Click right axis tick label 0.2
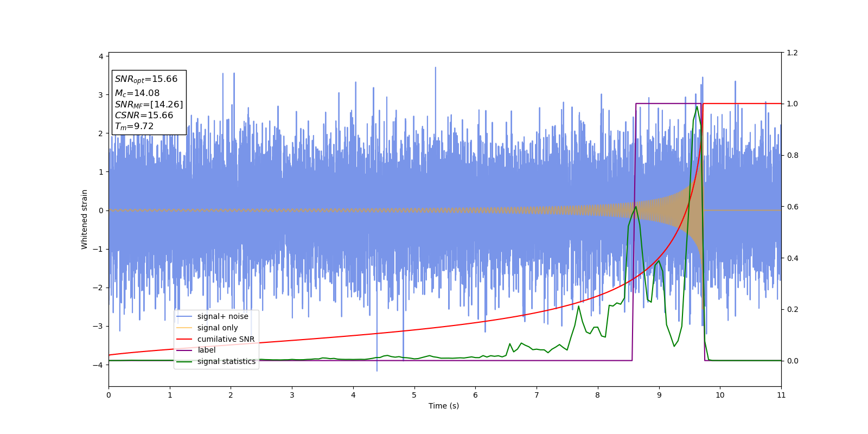 click(792, 309)
